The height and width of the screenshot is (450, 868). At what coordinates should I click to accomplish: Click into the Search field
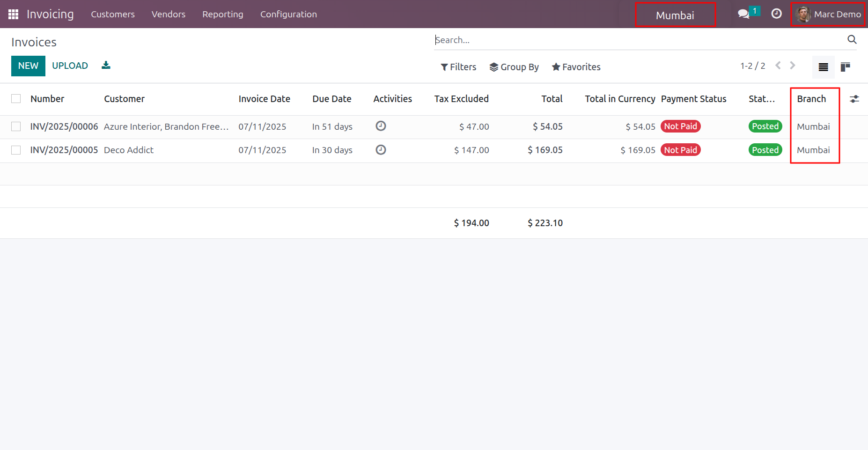[640, 40]
